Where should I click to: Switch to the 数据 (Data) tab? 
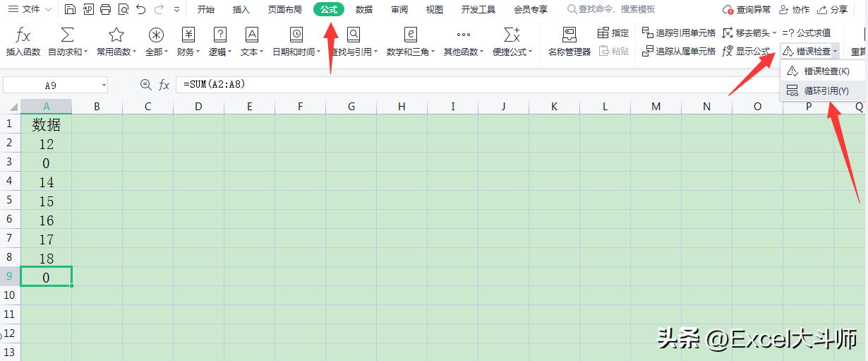[x=364, y=9]
